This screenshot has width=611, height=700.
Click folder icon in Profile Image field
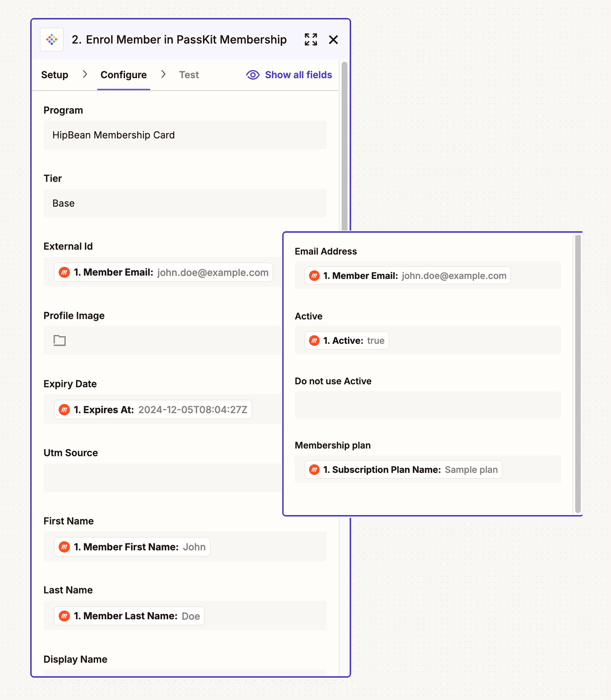59,340
